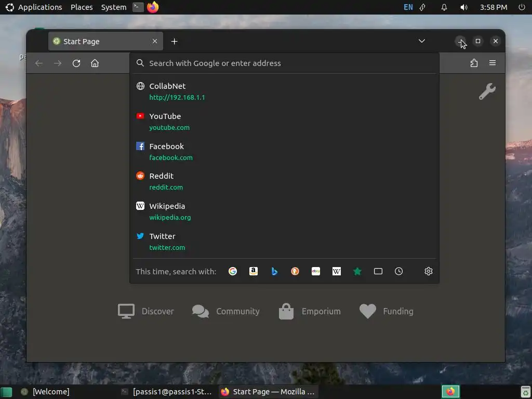Image resolution: width=532 pixels, height=399 pixels.
Task: Open a new tab with plus
Action: tap(174, 42)
